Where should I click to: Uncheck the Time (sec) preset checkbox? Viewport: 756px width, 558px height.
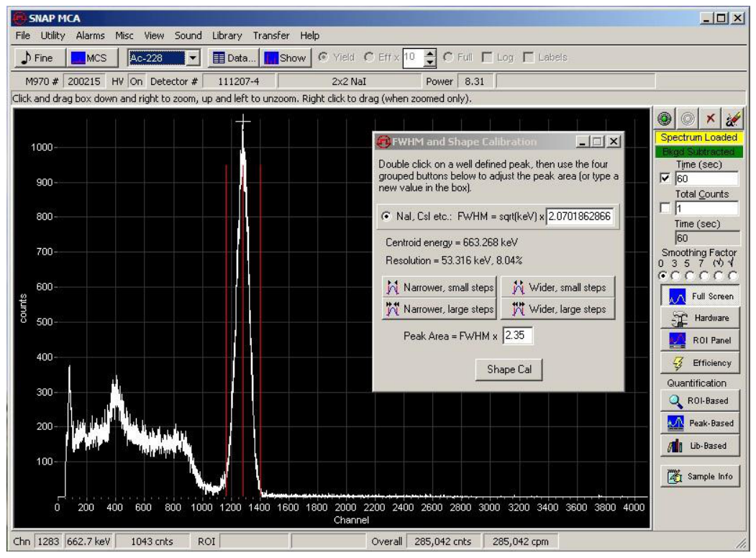coord(665,178)
